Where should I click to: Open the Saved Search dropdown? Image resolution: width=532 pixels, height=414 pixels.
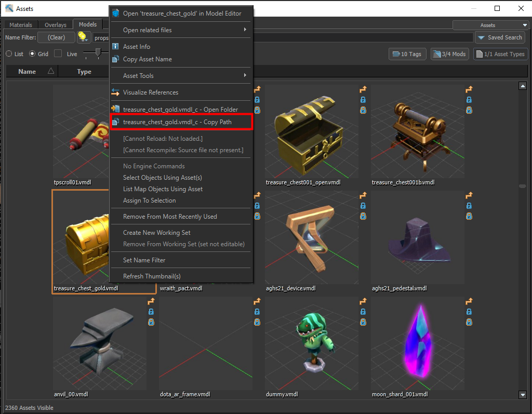500,37
